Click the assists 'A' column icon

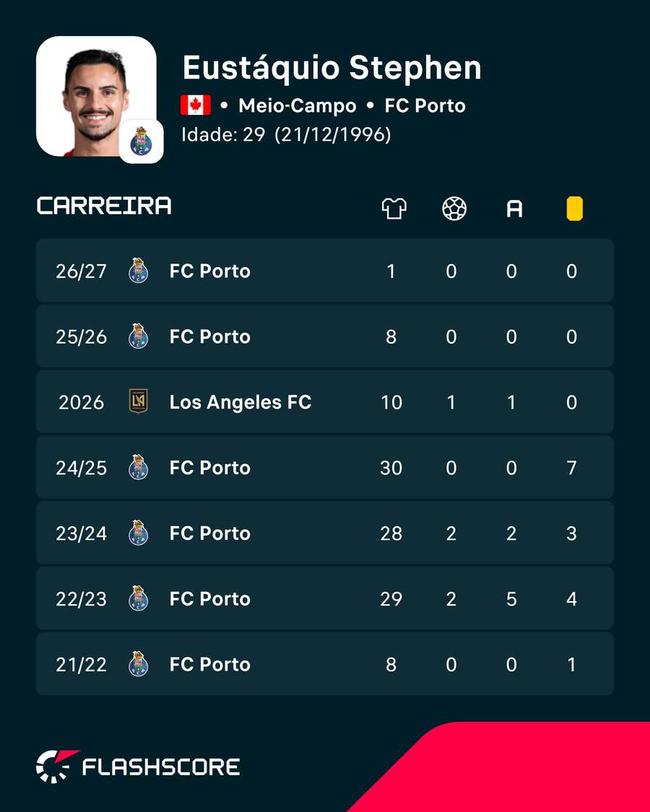[x=514, y=209]
